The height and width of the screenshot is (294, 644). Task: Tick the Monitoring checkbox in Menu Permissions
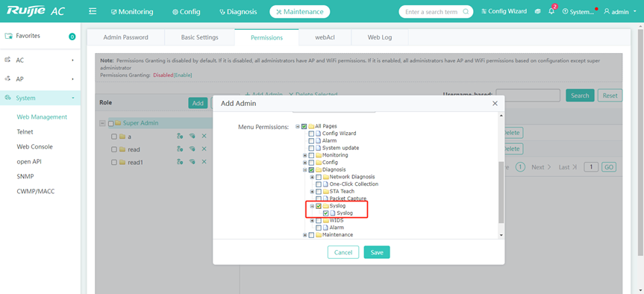311,155
